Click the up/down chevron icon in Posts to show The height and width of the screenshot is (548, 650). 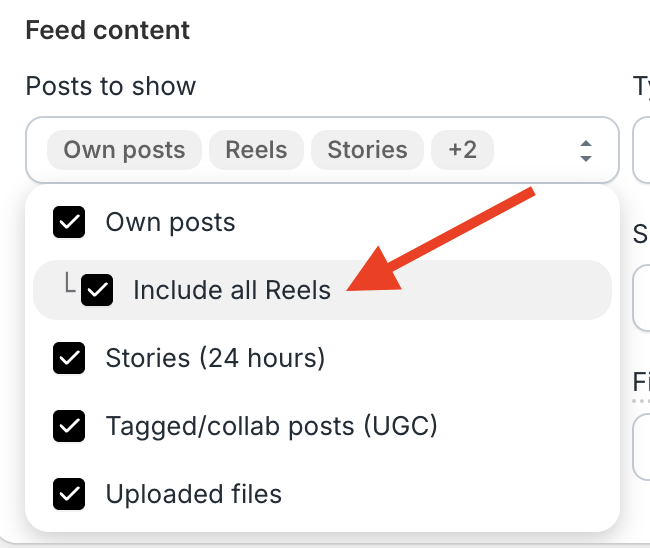pyautogui.click(x=586, y=151)
